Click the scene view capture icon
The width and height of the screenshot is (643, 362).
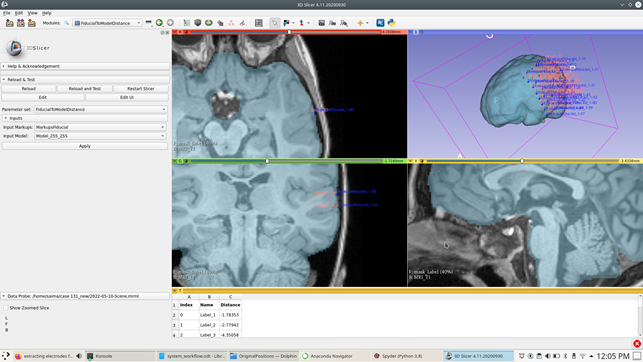click(x=333, y=23)
